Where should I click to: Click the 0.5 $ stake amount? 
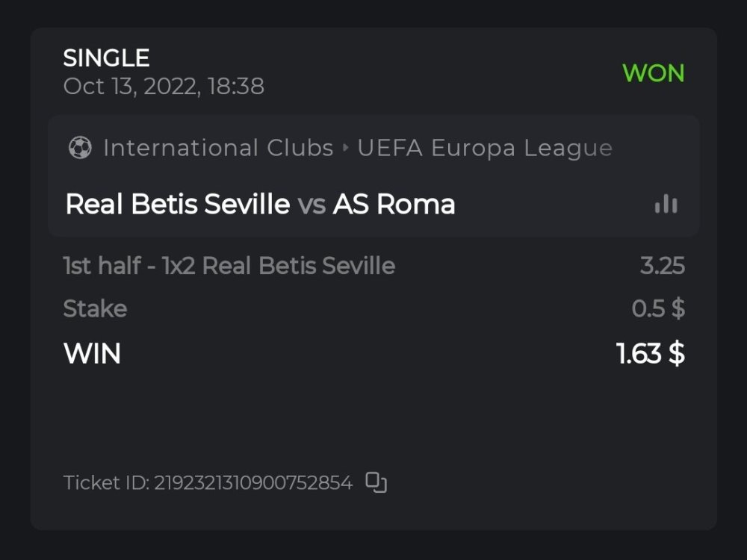point(658,309)
